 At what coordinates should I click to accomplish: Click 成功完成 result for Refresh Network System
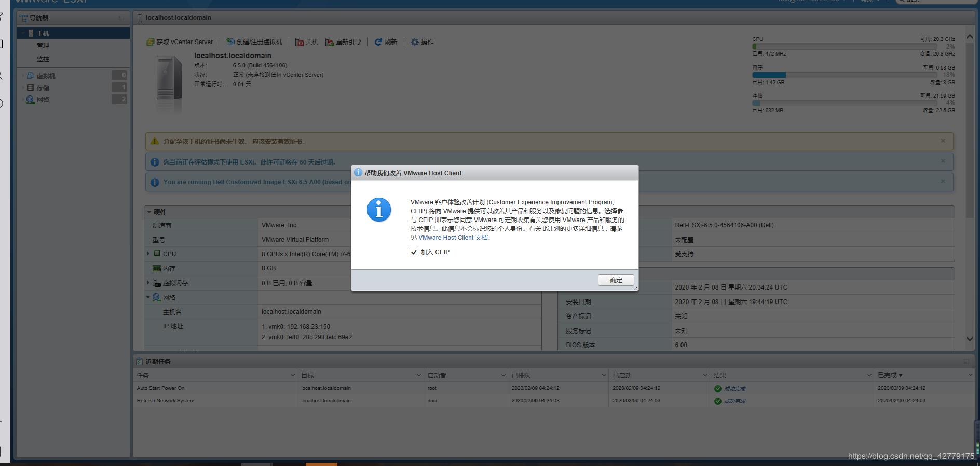pos(734,401)
